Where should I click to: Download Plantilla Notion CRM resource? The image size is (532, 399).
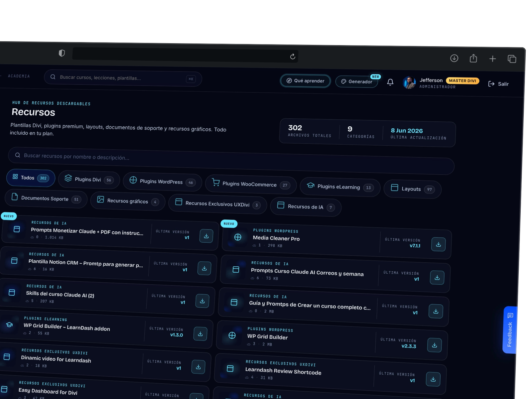pyautogui.click(x=204, y=268)
